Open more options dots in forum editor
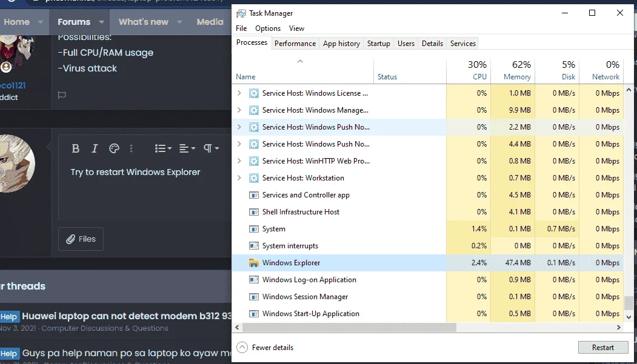This screenshot has width=637, height=364. [131, 148]
